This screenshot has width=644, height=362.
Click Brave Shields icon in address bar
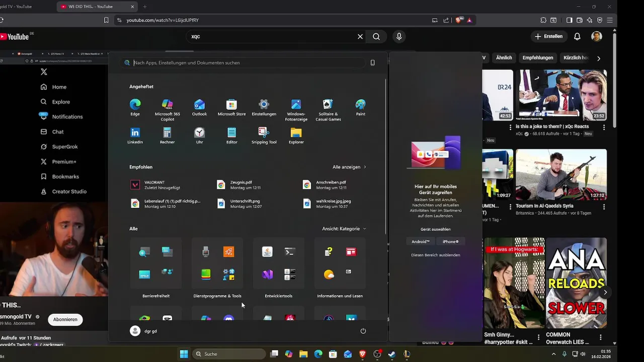click(x=459, y=20)
